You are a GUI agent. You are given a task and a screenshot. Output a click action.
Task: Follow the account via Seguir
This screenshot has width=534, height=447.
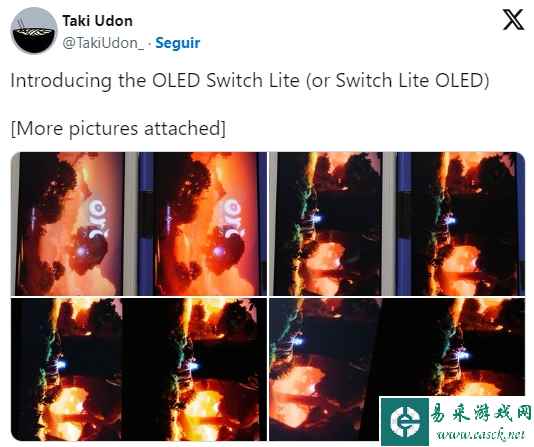[x=177, y=43]
